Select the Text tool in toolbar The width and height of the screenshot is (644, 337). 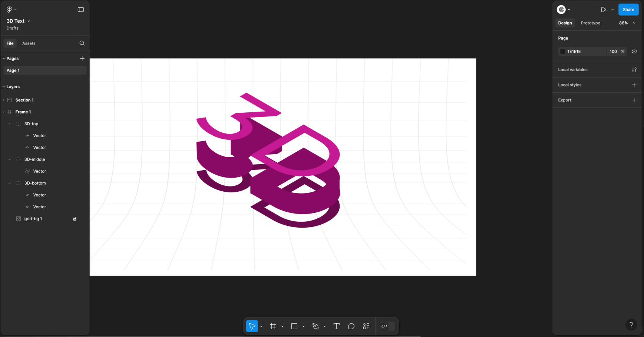click(x=336, y=326)
